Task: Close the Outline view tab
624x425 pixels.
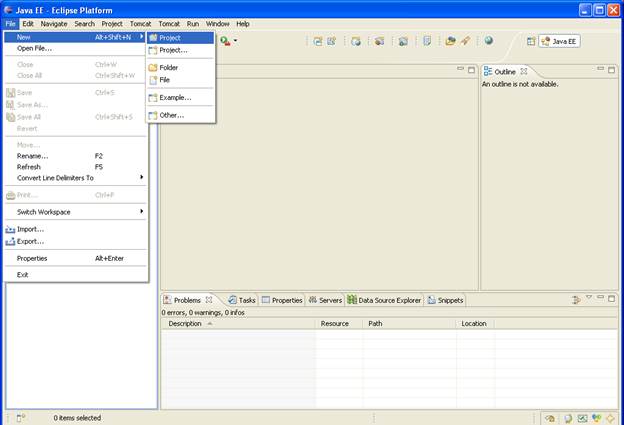Action: (x=524, y=72)
